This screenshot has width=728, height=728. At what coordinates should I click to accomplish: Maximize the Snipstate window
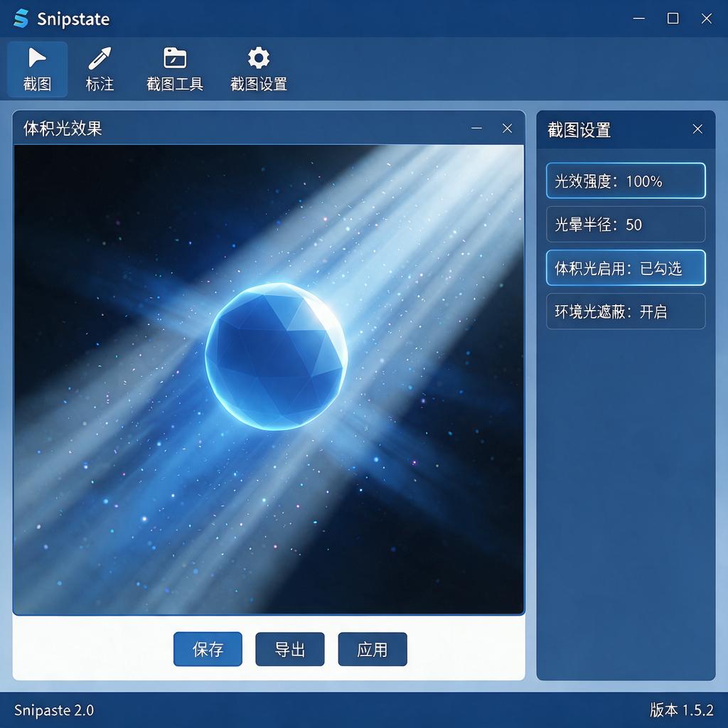coord(673,18)
